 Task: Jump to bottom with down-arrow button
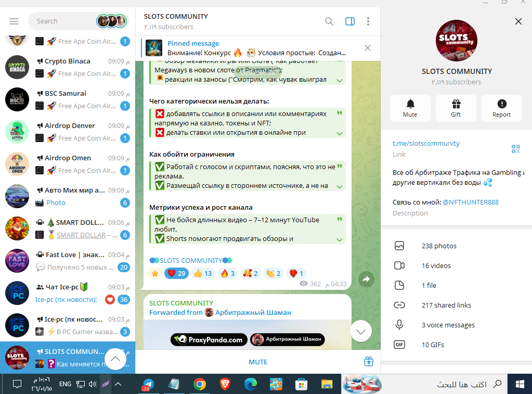(361, 331)
